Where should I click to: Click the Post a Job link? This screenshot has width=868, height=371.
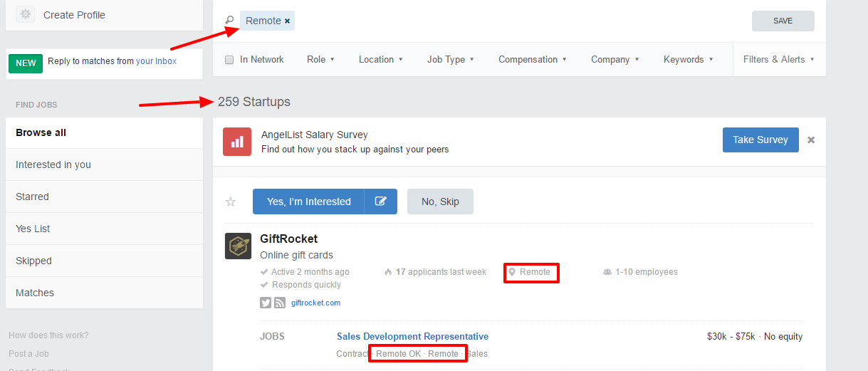pos(28,353)
